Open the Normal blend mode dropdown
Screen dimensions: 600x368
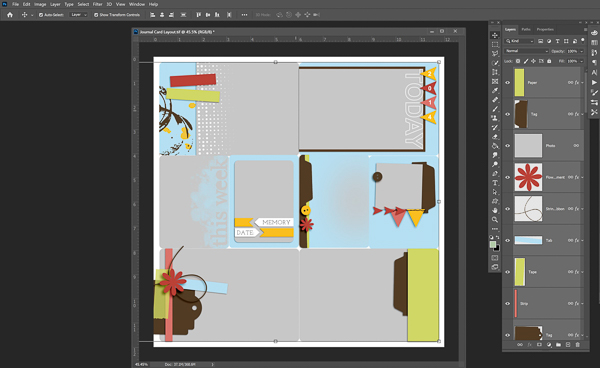[x=527, y=51]
